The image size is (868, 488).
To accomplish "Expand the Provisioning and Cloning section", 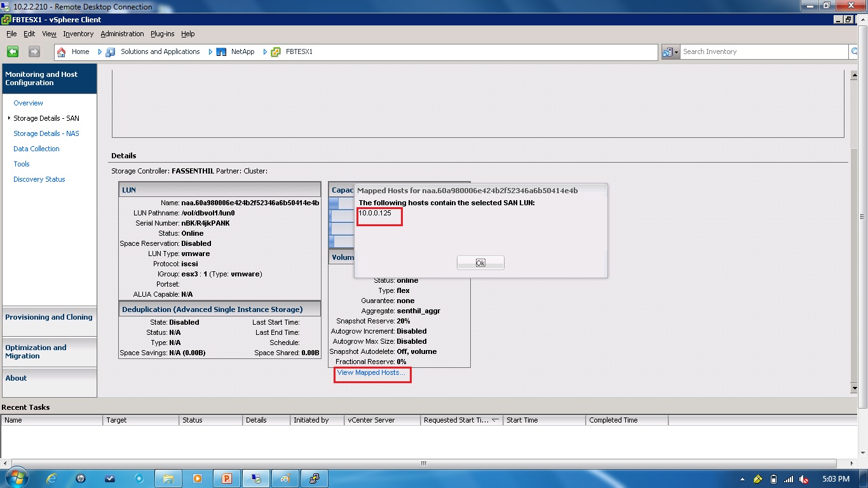I will pyautogui.click(x=50, y=317).
